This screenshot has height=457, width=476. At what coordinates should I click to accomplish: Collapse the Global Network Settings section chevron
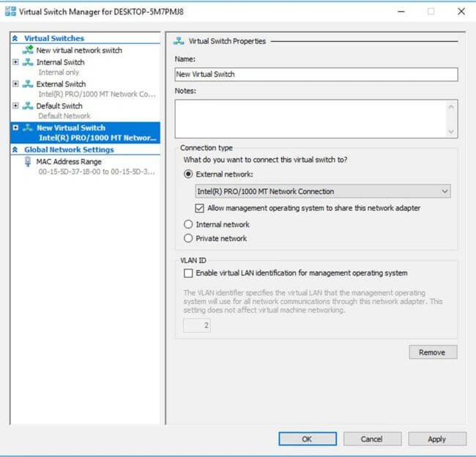15,149
